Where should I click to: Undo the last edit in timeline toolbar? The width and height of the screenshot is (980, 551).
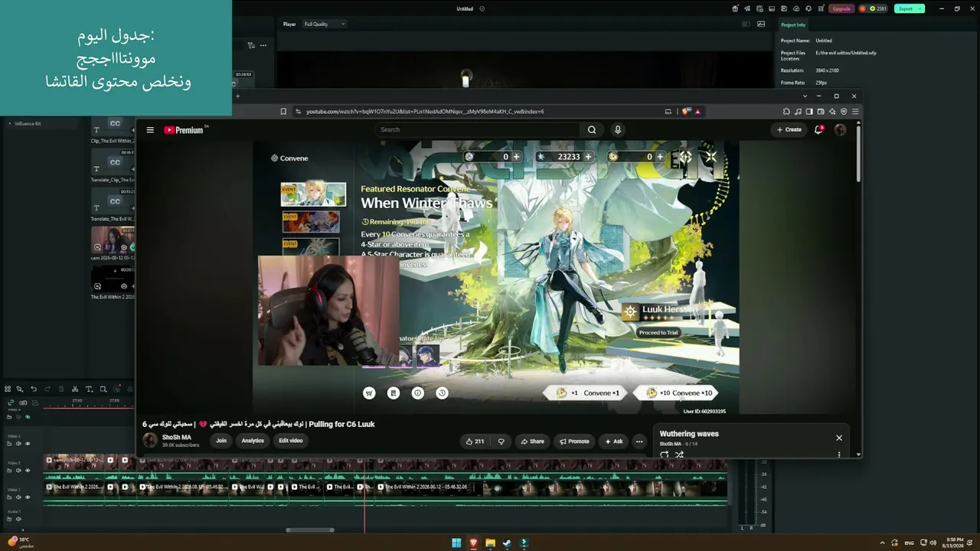34,390
